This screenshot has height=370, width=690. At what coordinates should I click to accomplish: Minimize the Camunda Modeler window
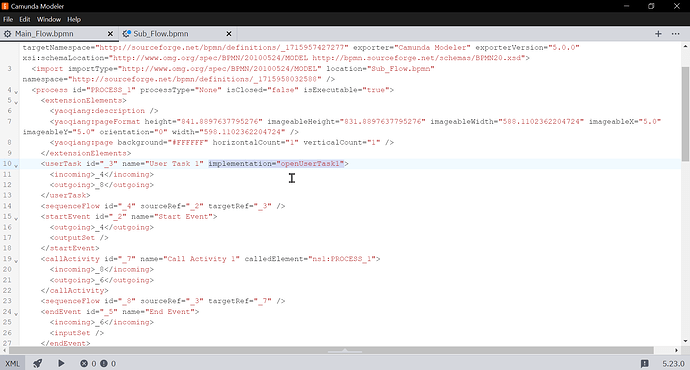(627, 6)
